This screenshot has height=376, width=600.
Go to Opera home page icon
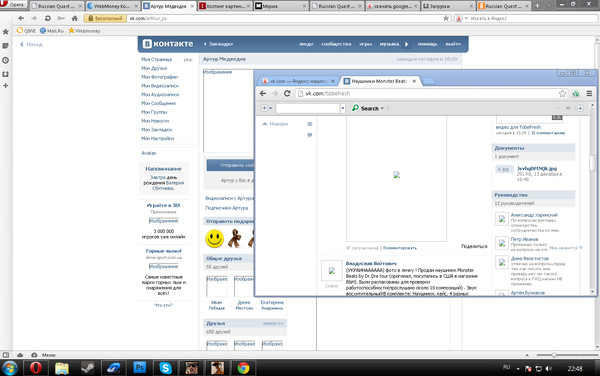[x=75, y=18]
